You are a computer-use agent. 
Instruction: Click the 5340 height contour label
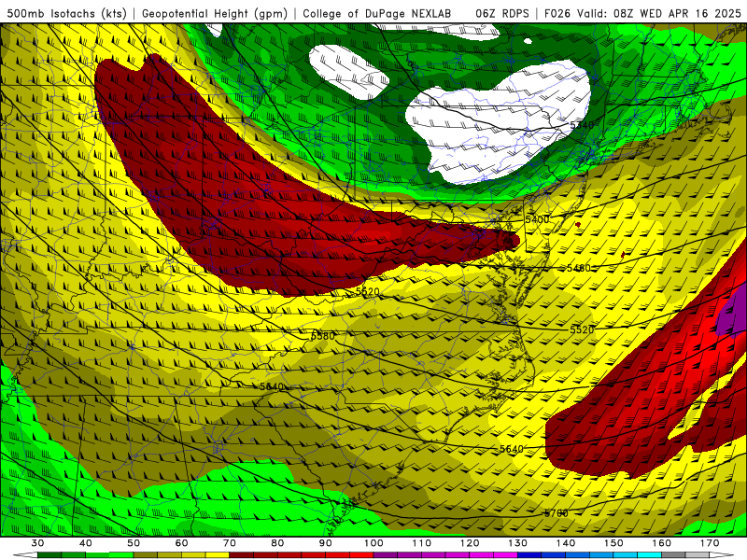coord(582,125)
